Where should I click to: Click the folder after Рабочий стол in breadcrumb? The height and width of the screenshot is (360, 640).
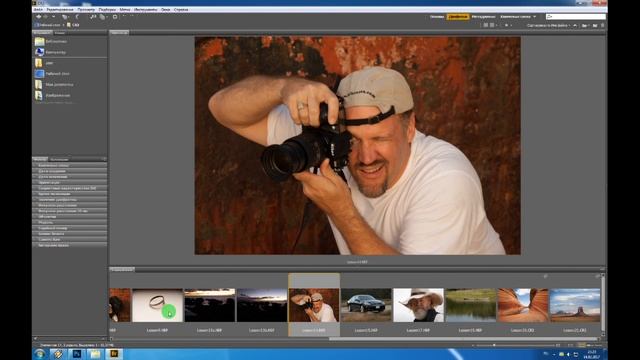73,25
